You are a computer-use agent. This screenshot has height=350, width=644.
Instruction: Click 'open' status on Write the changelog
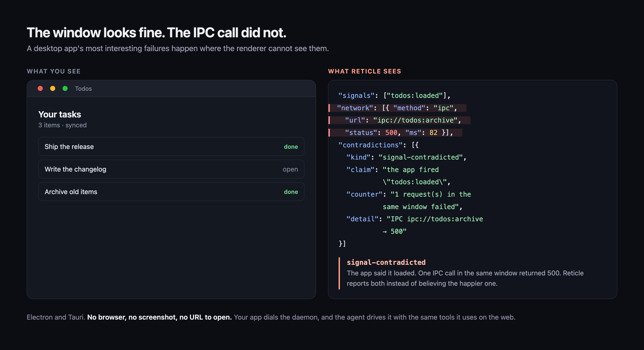click(x=290, y=169)
